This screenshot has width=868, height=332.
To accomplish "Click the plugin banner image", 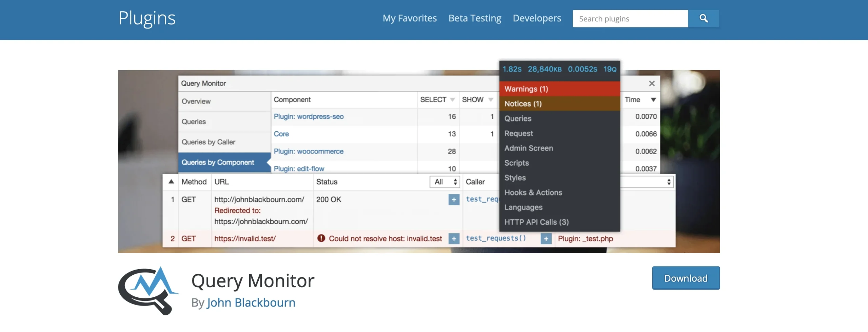I will (x=419, y=162).
